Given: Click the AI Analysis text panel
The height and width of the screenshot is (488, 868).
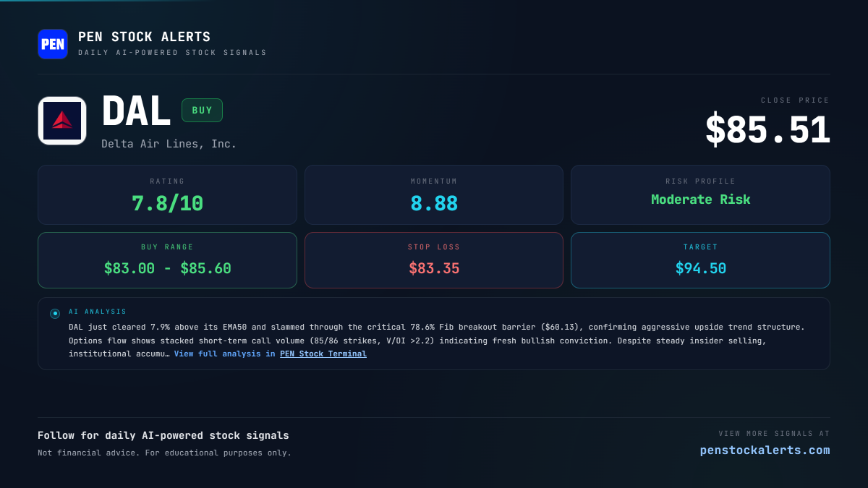Looking at the screenshot, I should point(434,334).
